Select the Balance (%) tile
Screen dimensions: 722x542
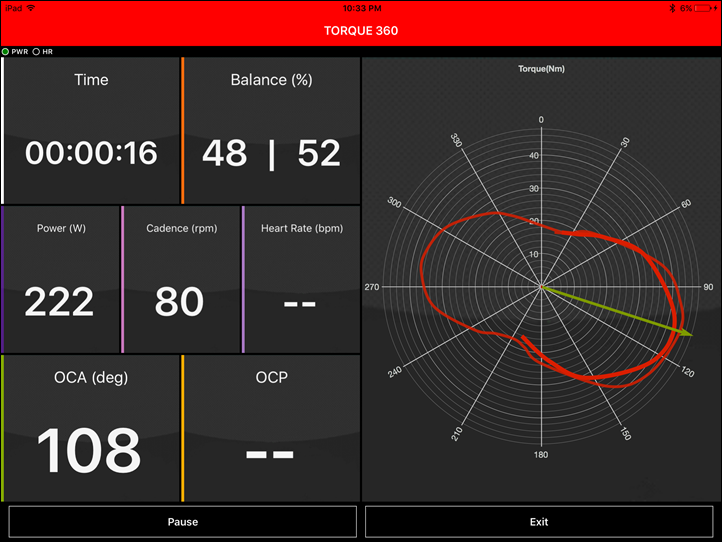(x=271, y=130)
